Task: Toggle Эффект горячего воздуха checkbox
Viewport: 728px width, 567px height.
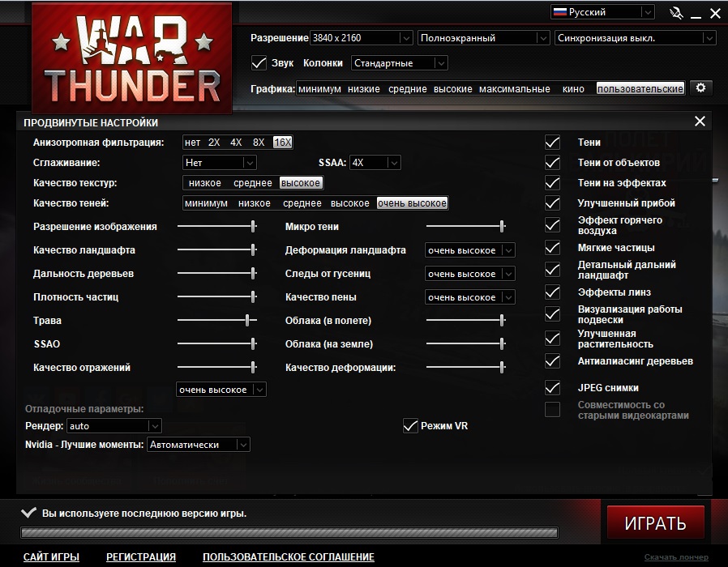Action: coord(552,225)
